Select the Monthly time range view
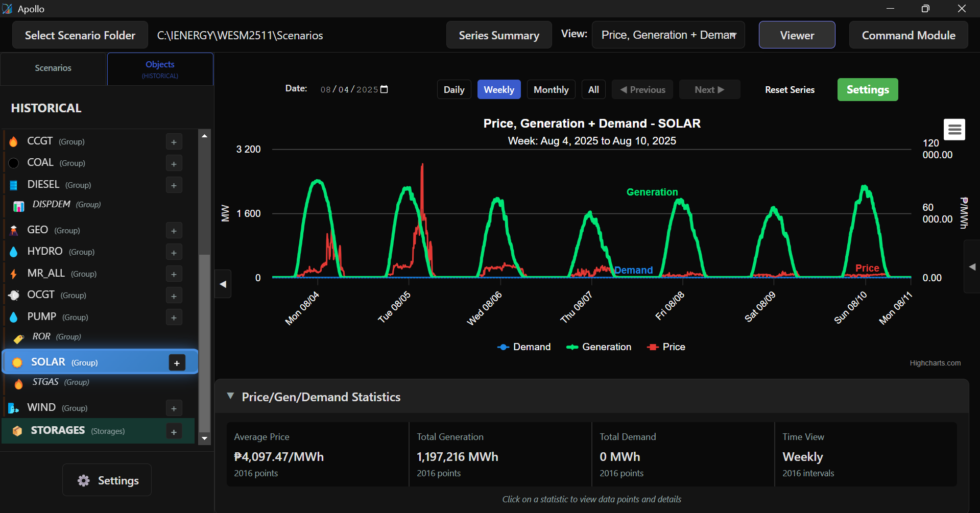 point(551,90)
